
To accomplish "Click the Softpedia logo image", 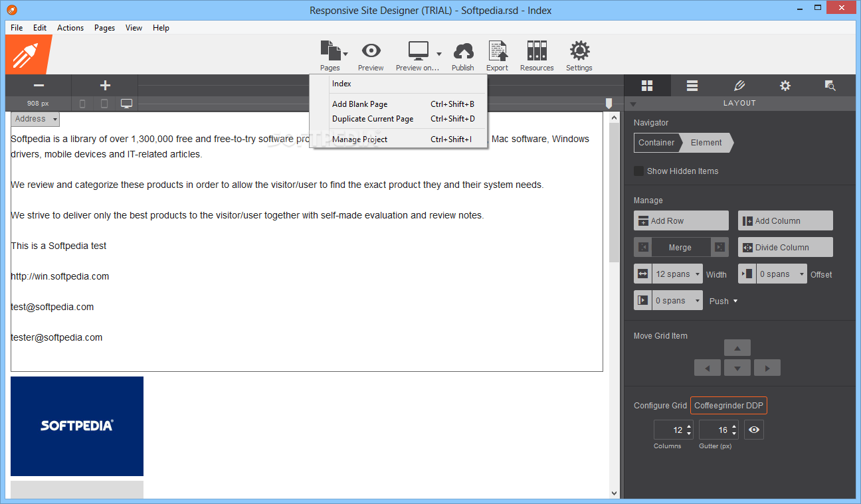I will click(x=77, y=426).
